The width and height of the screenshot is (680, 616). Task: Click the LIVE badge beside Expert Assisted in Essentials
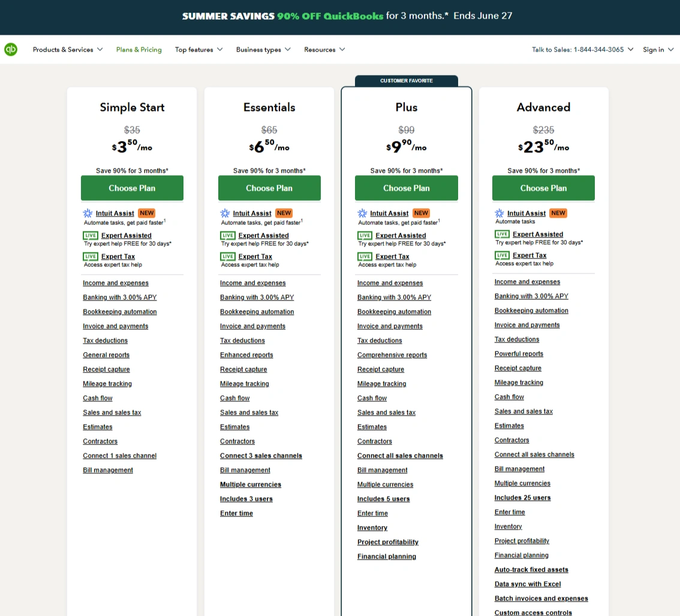pos(228,236)
